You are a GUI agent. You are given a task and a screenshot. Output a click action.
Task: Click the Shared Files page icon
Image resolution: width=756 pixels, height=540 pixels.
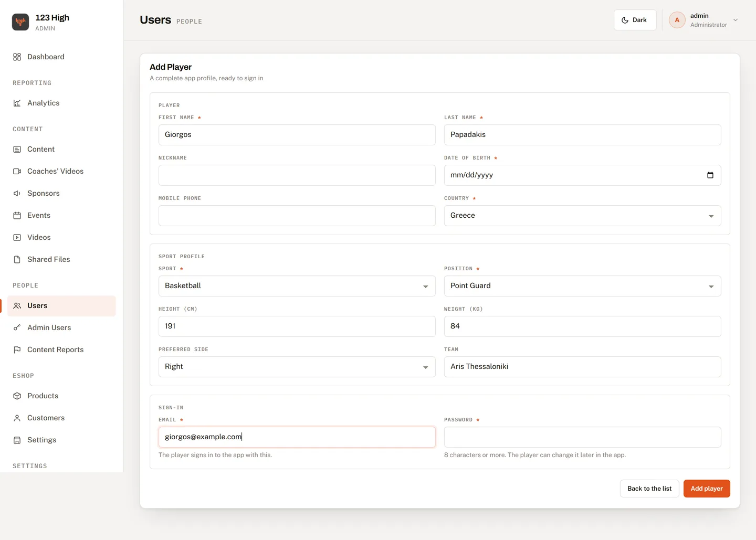pos(17,259)
